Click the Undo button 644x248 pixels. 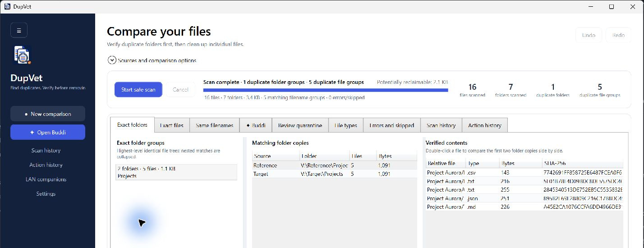[x=589, y=35]
